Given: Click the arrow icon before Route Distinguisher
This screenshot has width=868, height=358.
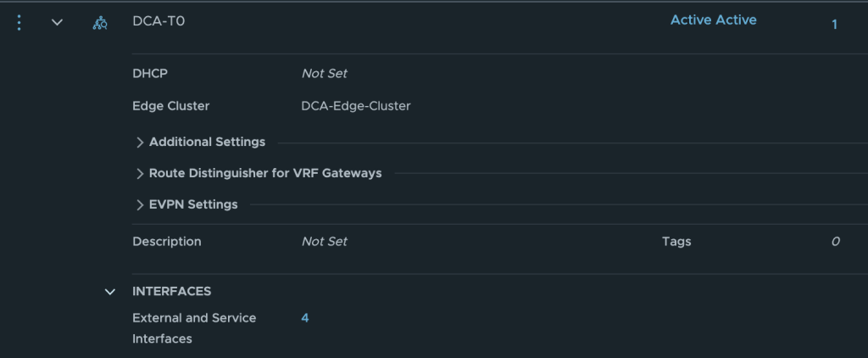Looking at the screenshot, I should point(140,173).
